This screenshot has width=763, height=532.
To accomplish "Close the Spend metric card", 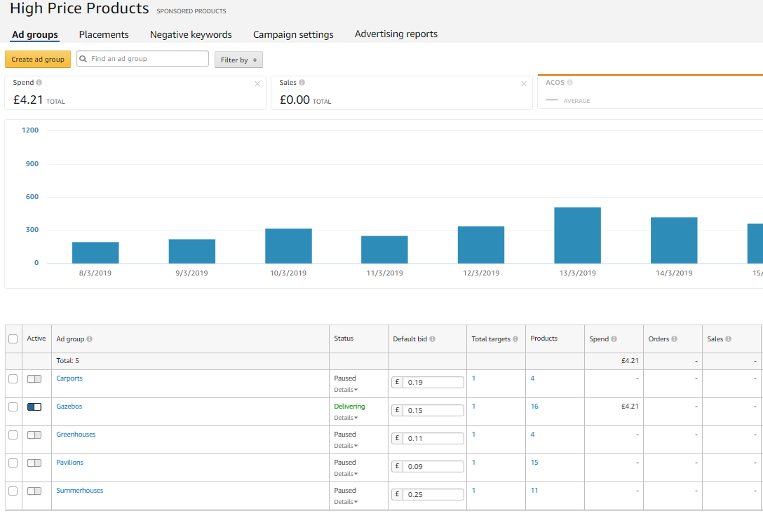I will tap(257, 84).
